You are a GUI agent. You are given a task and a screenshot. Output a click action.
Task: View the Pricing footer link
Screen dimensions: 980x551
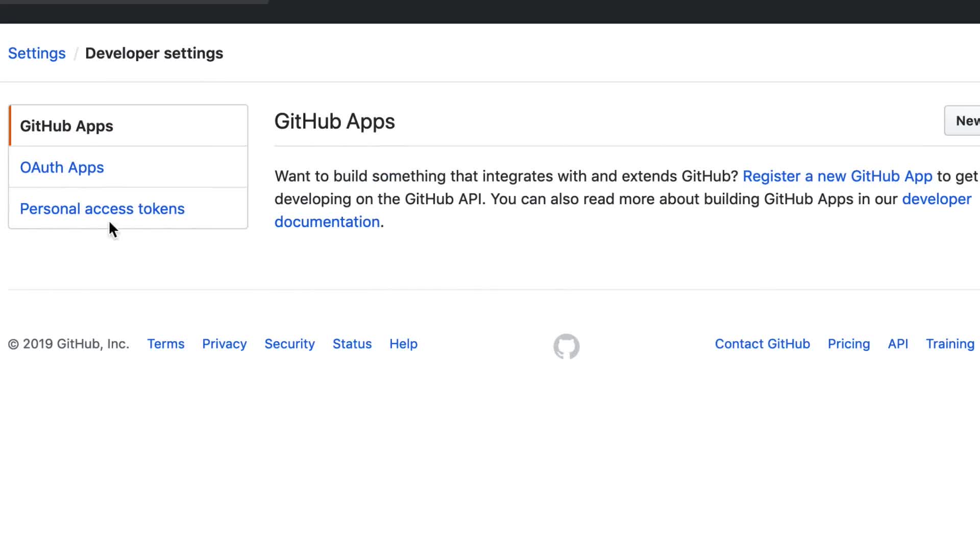tap(848, 344)
